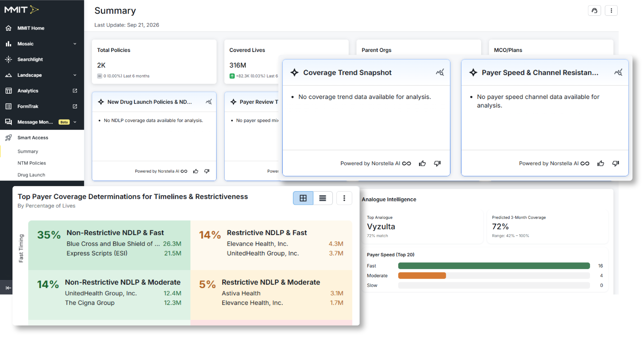The height and width of the screenshot is (337, 644).
Task: Switch to grid view of payer coverage
Action: [303, 198]
